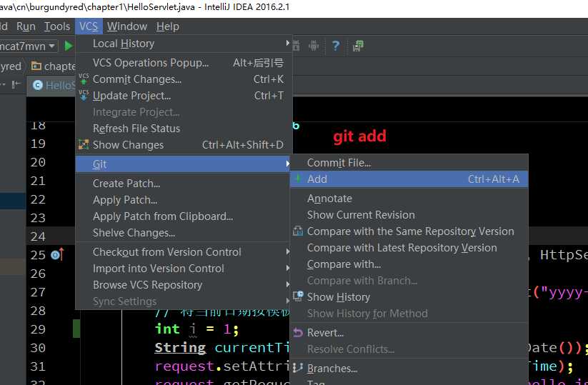Screen dimensions: 588x385
Task: Select Shelve Changes
Action: point(184,233)
